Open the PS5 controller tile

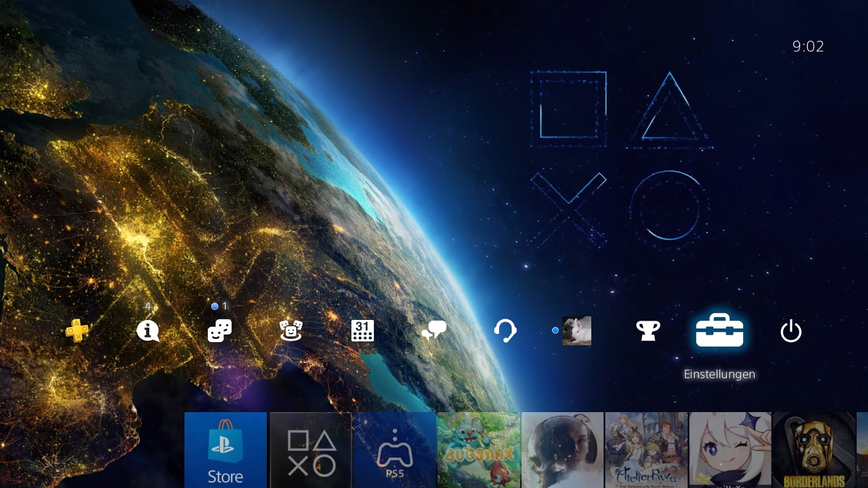click(x=395, y=450)
